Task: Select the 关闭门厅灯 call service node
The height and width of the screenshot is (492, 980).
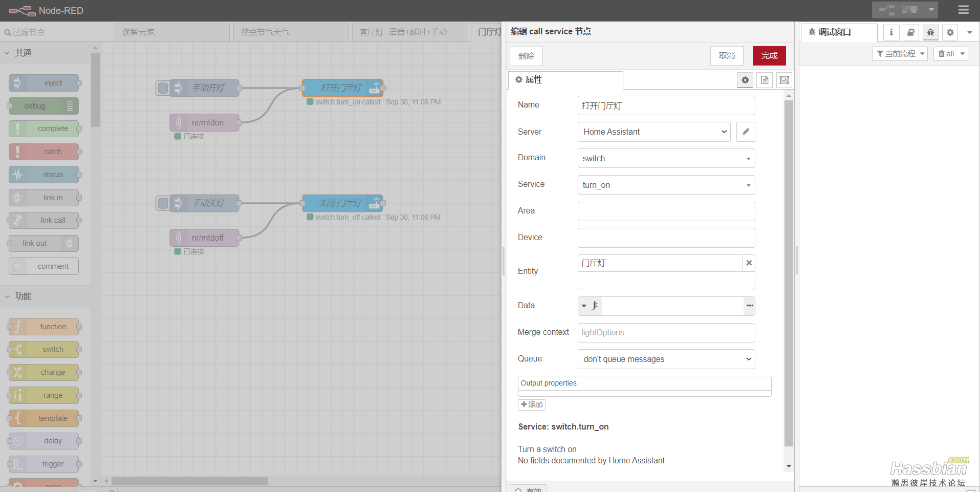Action: [343, 203]
